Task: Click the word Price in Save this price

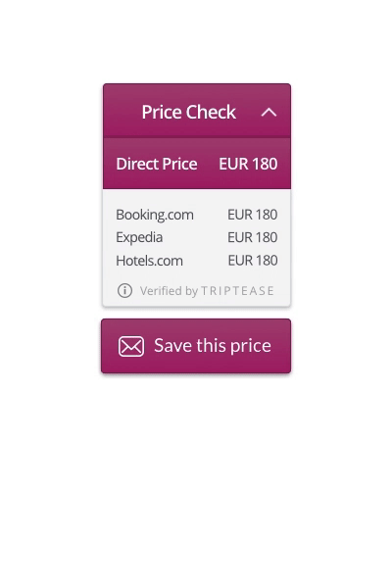Action: 251,347
